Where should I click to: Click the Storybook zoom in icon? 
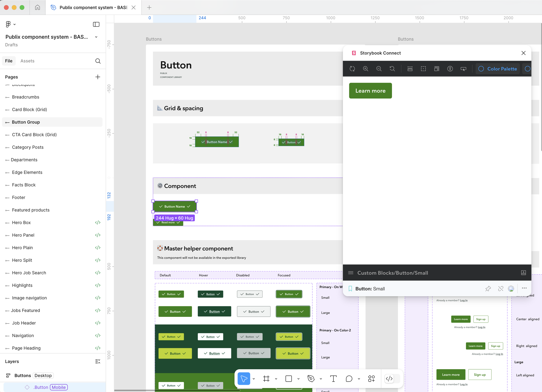[x=365, y=69]
